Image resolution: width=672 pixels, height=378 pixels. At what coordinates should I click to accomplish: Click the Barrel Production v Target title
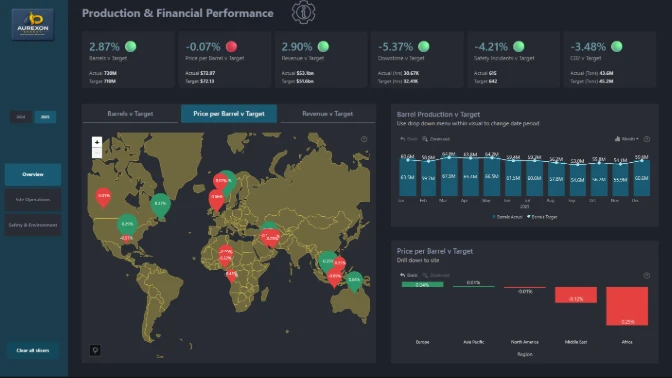[x=438, y=114]
